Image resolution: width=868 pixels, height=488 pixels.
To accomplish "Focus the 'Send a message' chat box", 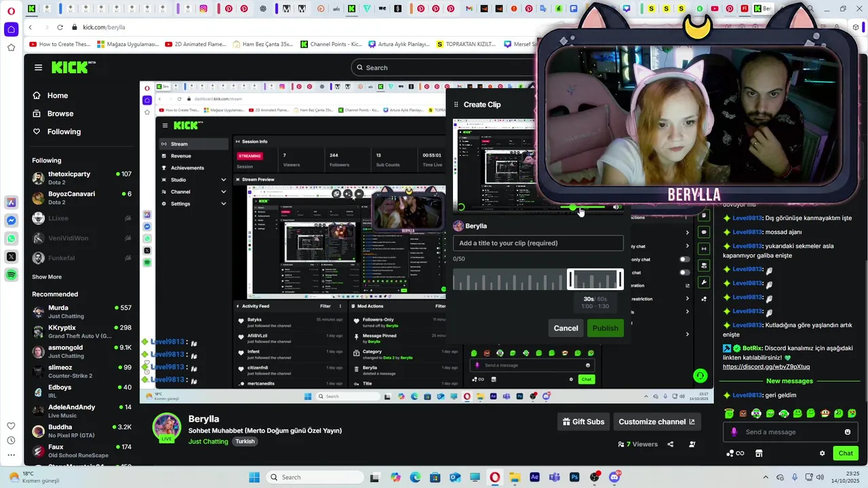I will pos(790,432).
